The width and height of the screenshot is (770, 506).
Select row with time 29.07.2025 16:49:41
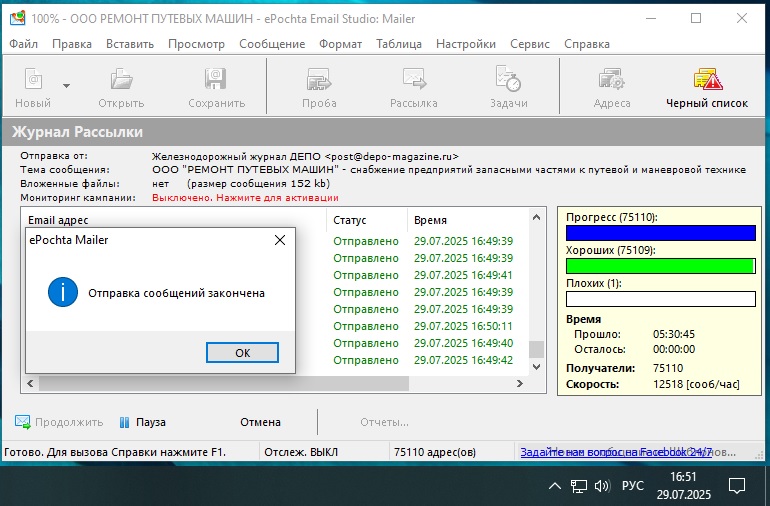point(275,275)
